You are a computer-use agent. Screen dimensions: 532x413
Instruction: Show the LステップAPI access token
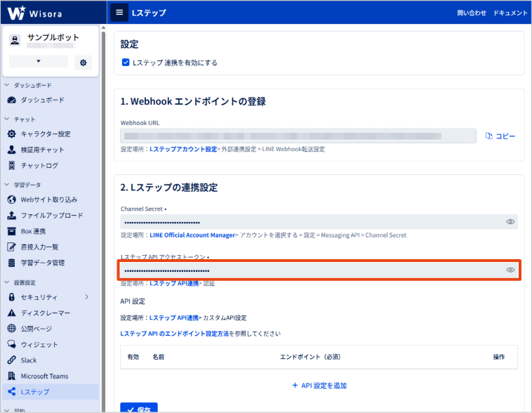(510, 270)
